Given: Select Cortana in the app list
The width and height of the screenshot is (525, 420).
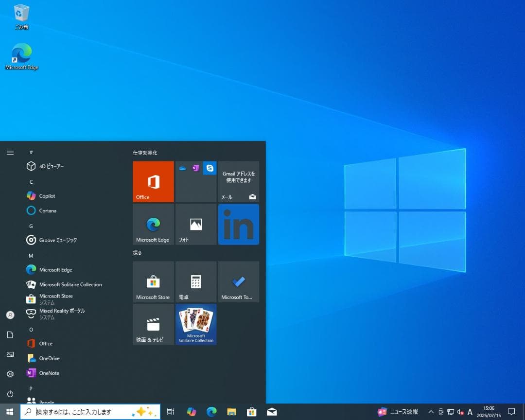Looking at the screenshot, I should coord(48,210).
